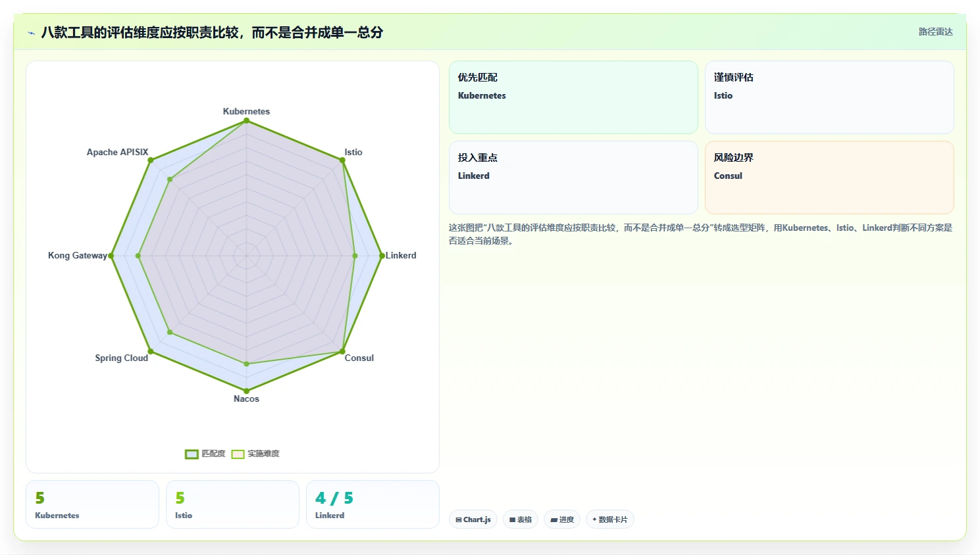Screen dimensions: 980x555
Task: Toggle the 实施难度 legend series
Action: (255, 454)
